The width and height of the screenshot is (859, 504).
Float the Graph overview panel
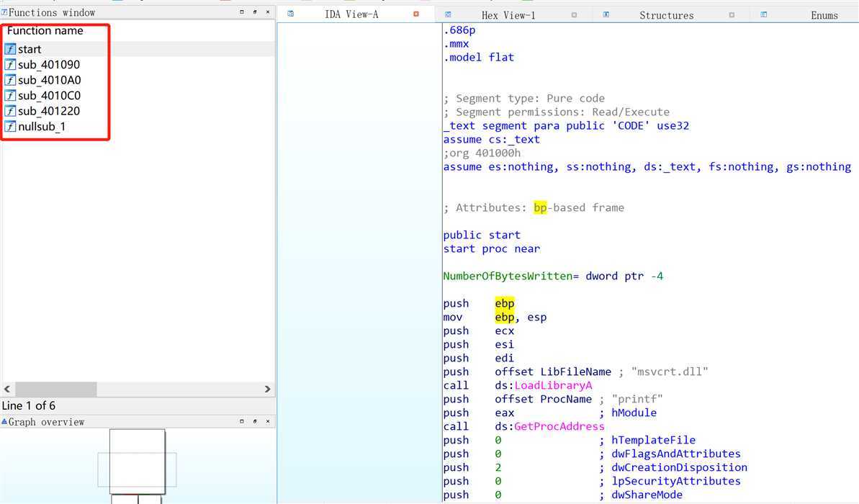[x=255, y=421]
